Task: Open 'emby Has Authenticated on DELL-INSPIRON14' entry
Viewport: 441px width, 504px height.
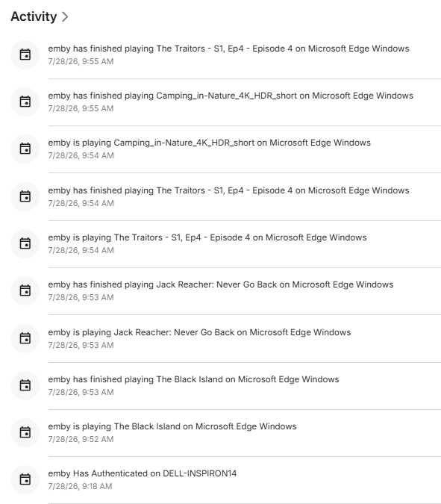Action: pos(226,479)
